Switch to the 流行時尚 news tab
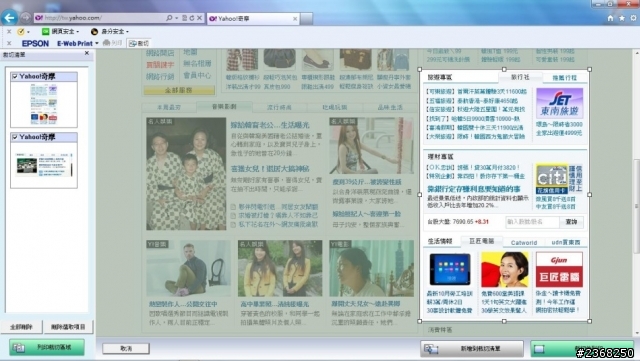Screen dimensions: 640x361 [x=279, y=107]
